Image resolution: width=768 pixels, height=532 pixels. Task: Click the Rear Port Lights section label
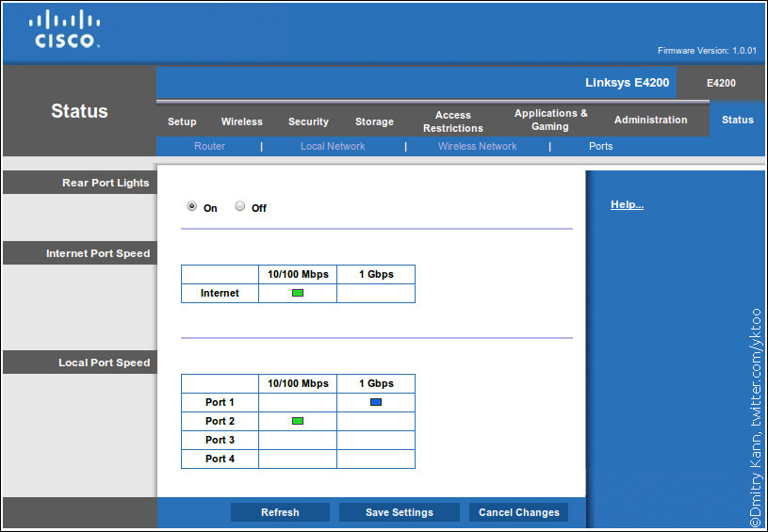pyautogui.click(x=106, y=183)
